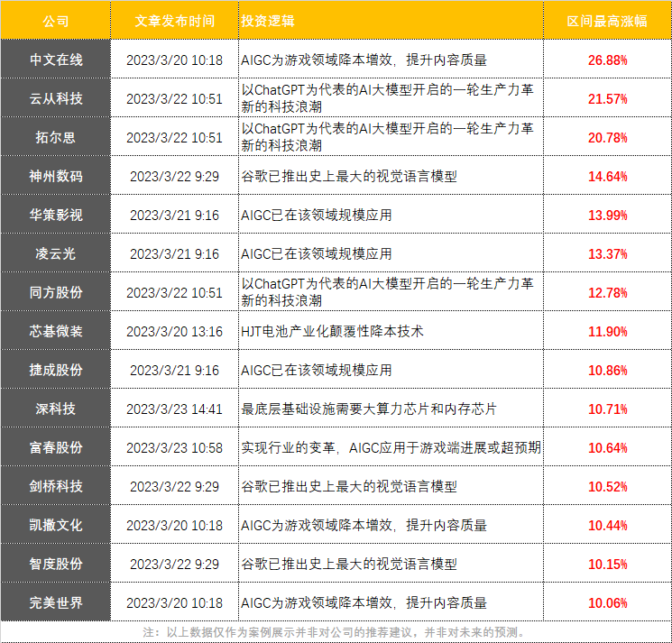Click 同方股份 row's ChatGPT investment logic
This screenshot has width=672, height=643.
[x=388, y=291]
